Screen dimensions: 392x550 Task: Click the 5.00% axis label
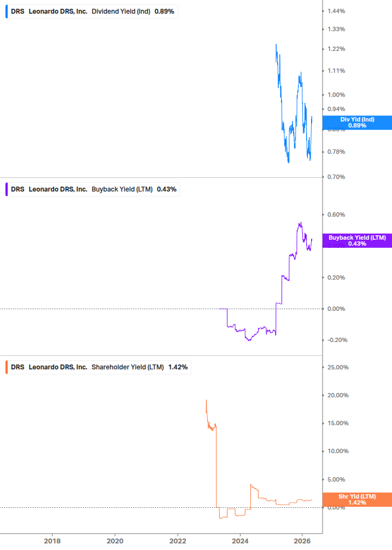(336, 479)
